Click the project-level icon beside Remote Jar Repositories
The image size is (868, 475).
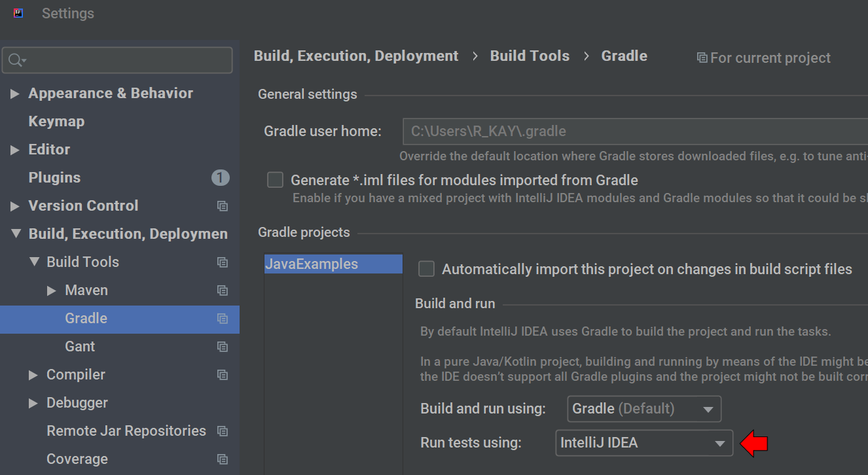pyautogui.click(x=223, y=431)
